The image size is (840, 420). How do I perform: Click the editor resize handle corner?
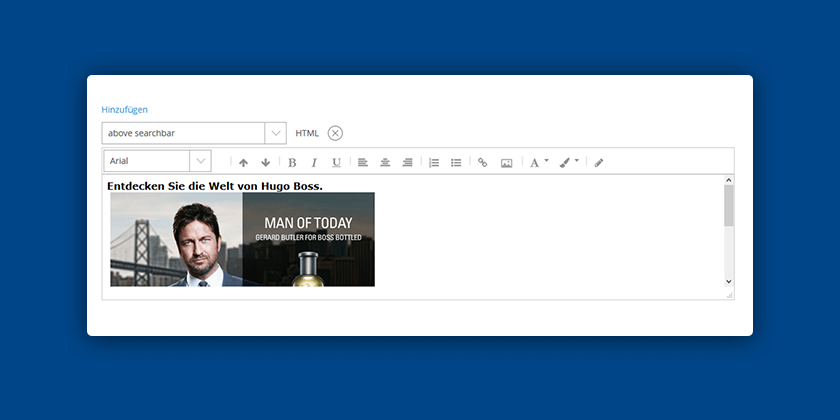click(730, 295)
